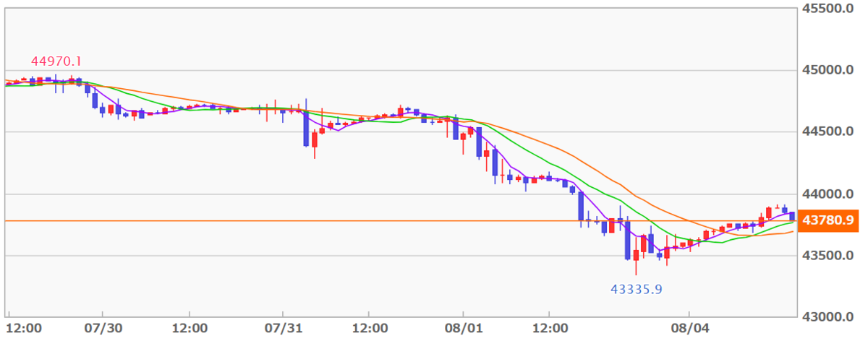Screen dimensions: 868x341
Task: Click the last blue candle at chart end
Action: click(x=792, y=215)
